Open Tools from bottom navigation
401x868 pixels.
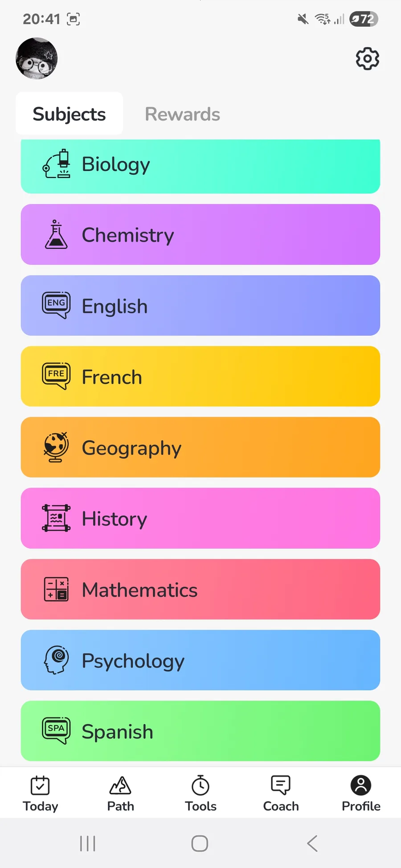[200, 793]
